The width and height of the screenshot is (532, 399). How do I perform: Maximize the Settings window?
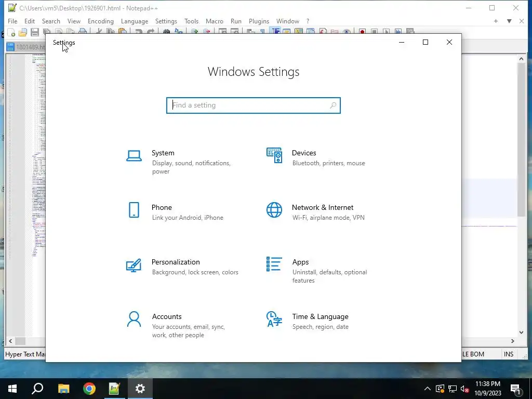click(x=425, y=42)
